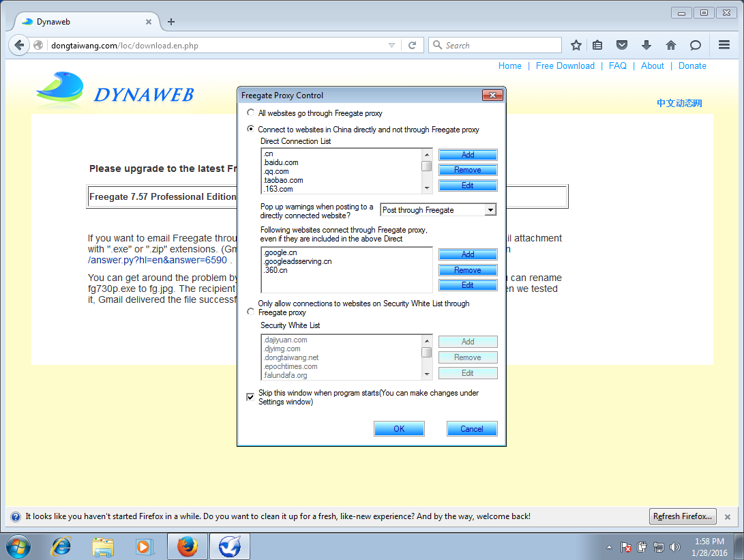Open About page link
This screenshot has height=560, width=744.
652,66
